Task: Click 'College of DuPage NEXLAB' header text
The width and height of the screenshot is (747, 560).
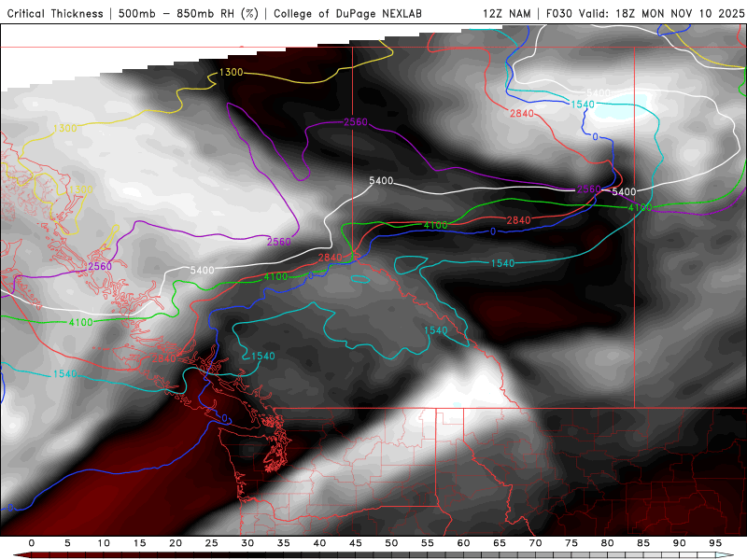Action: pyautogui.click(x=347, y=13)
